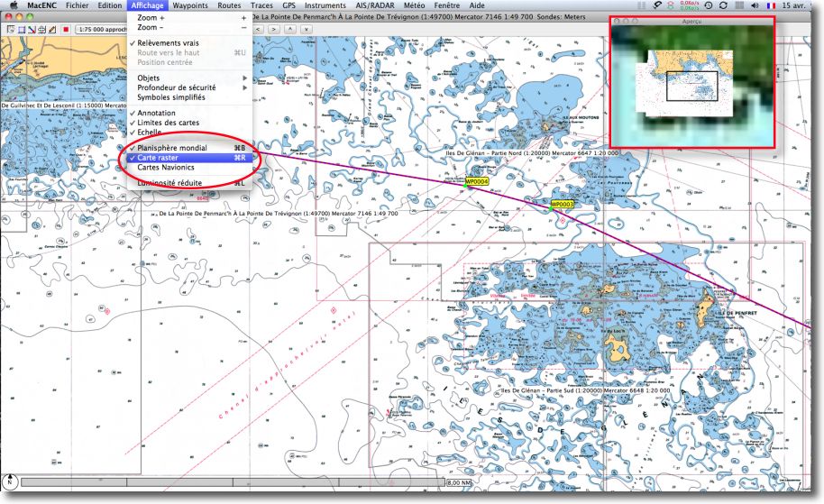This screenshot has width=824, height=504.
Task: Click the Iles De Glénan Partie Nord chart label
Action: coord(532,153)
